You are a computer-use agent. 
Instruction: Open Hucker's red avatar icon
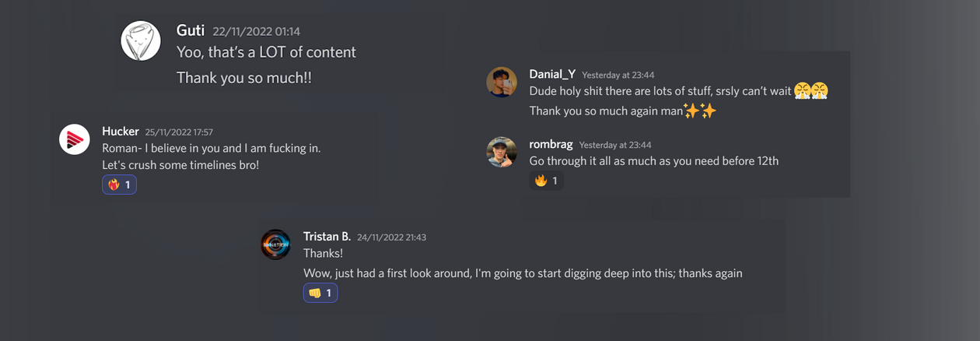75,139
